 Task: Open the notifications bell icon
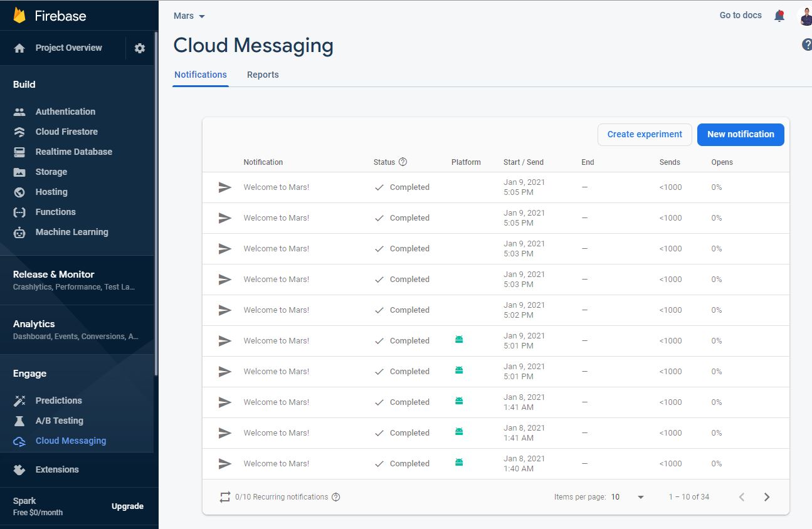click(779, 16)
